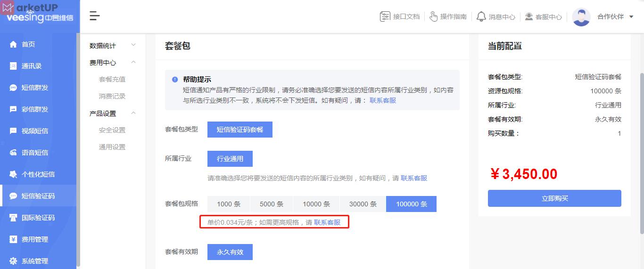Select the 永久有效 validity option
644x269 pixels.
coord(230,252)
